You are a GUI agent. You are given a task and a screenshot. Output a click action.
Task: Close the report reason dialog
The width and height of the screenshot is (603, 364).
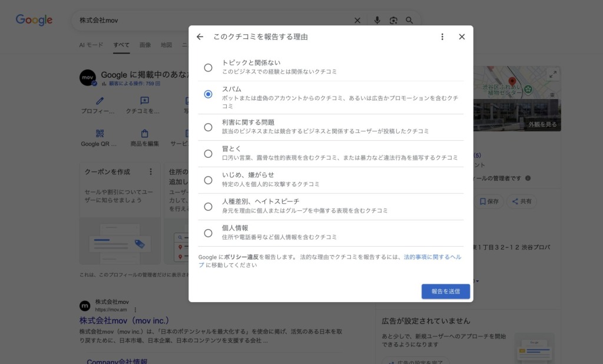point(462,37)
